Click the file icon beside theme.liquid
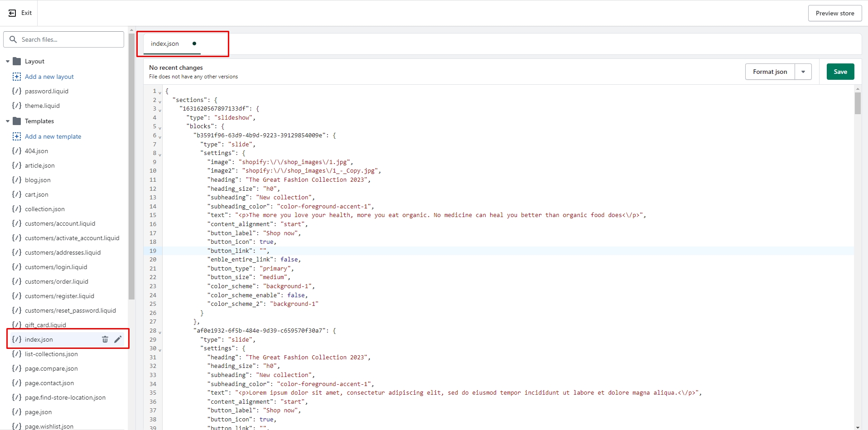Viewport: 868px width, 430px height. tap(17, 106)
